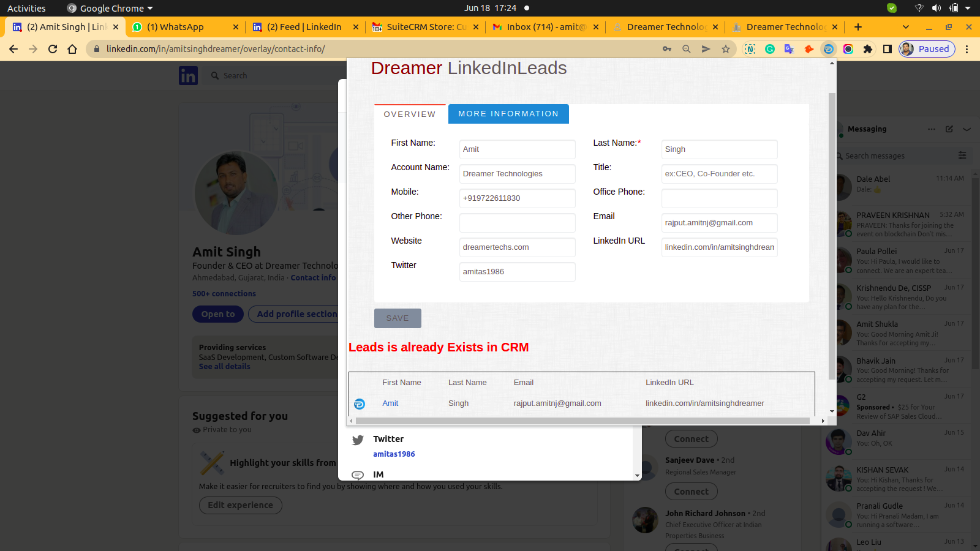Click the empty Title field
Image resolution: width=980 pixels, height=551 pixels.
(x=720, y=174)
